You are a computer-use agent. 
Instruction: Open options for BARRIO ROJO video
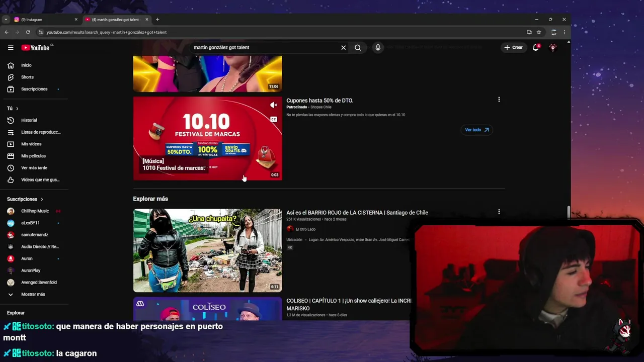pyautogui.click(x=499, y=212)
